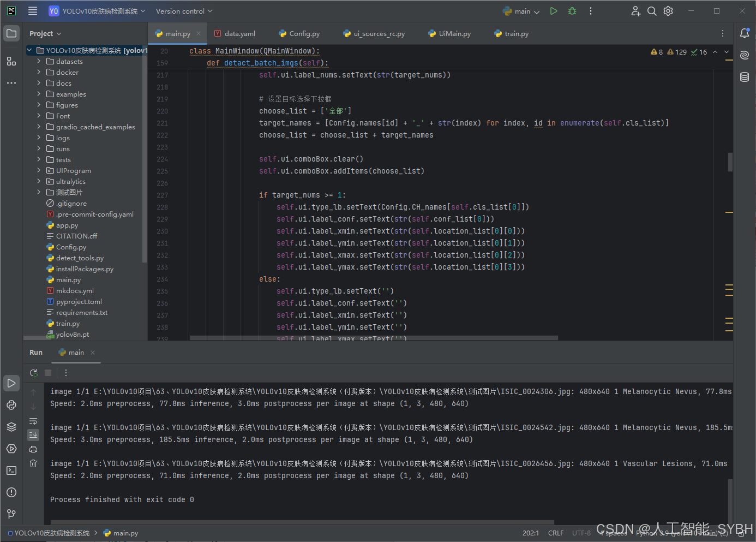
Task: Open Search Everywhere magnifier
Action: pos(652,11)
